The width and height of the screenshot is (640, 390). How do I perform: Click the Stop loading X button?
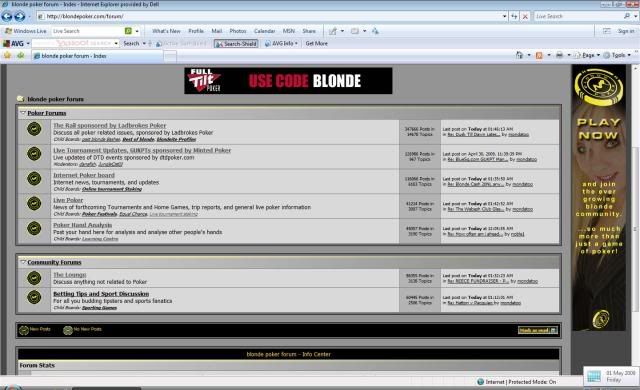point(525,16)
